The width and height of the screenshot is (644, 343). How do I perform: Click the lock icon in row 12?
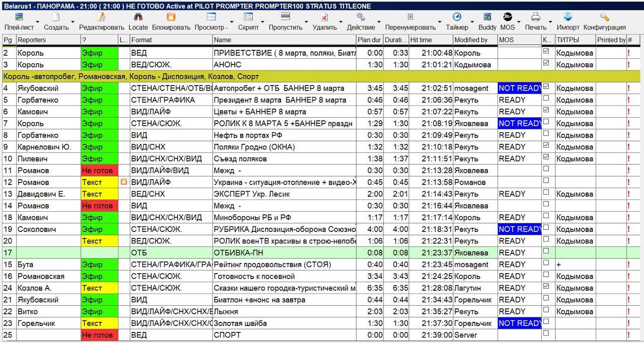click(124, 182)
